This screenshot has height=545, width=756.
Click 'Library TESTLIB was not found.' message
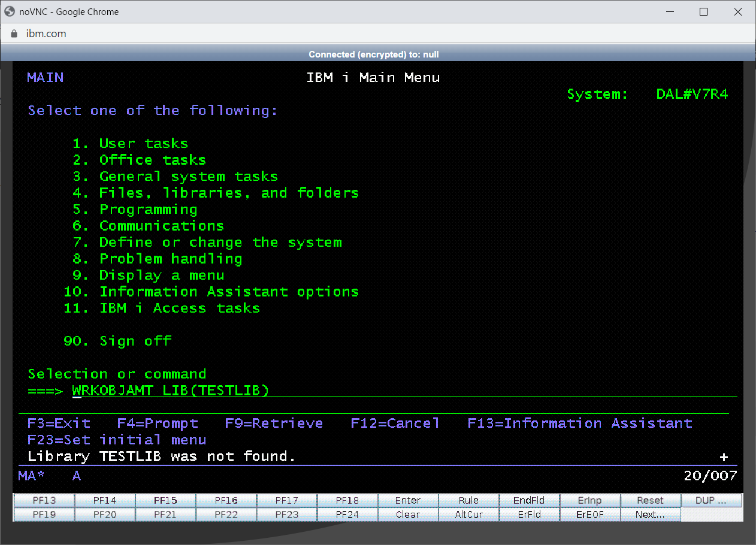coord(162,456)
